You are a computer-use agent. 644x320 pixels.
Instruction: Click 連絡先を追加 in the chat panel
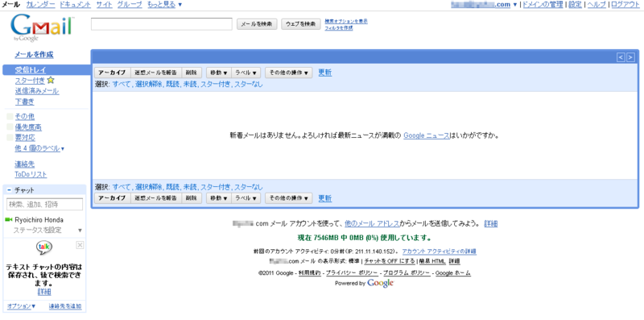click(65, 306)
